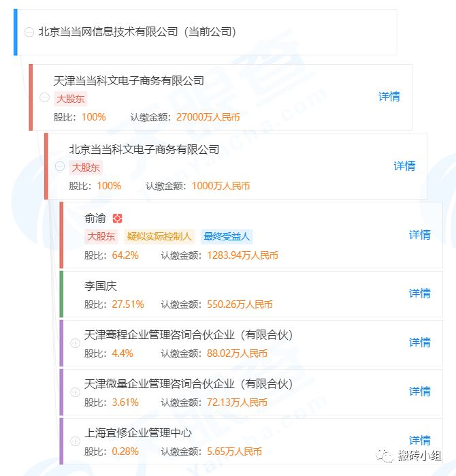Click the 5.65万人民币 amount
The width and height of the screenshot is (456, 476).
(x=234, y=451)
